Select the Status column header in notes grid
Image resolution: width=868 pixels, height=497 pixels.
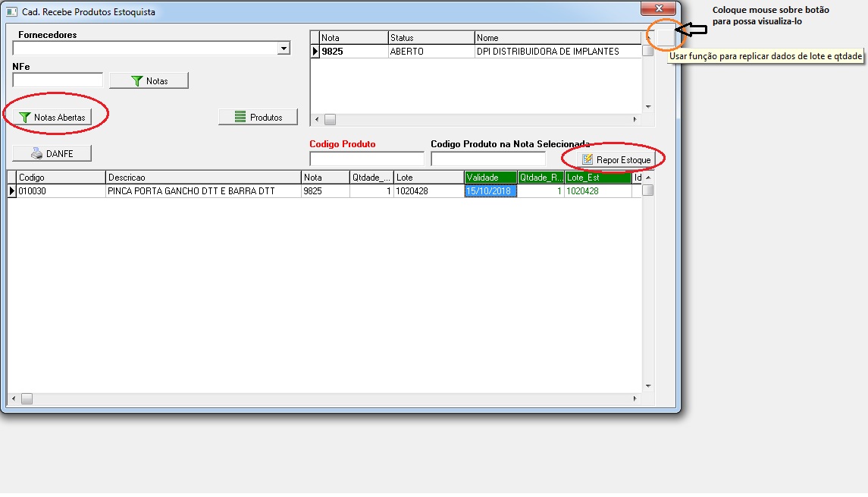(x=431, y=38)
